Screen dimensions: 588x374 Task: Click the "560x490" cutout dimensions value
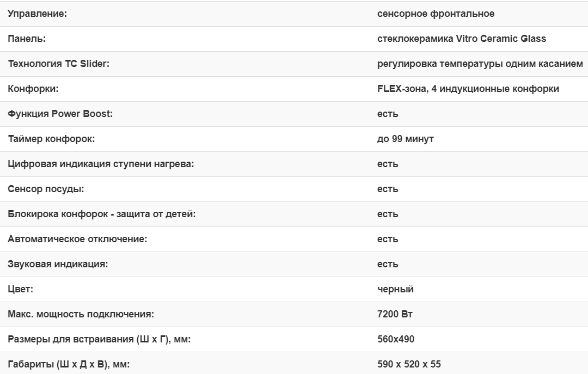(396, 339)
